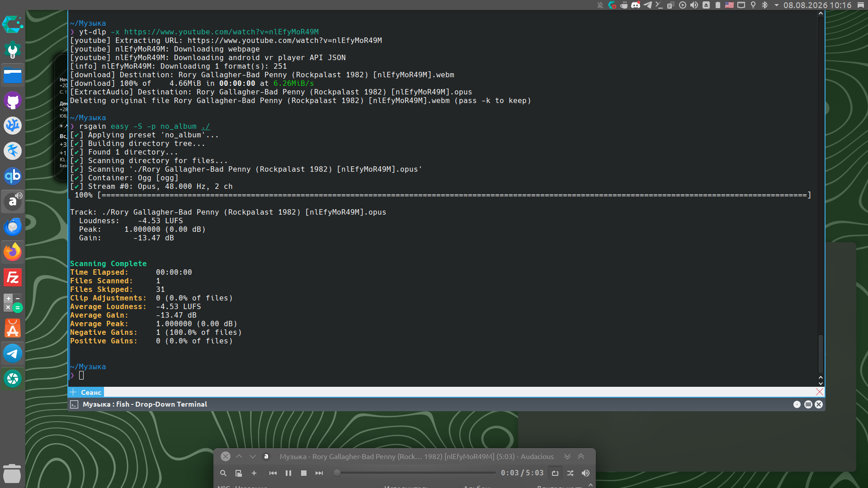Click the muted notifications bell icon

click(x=600, y=5)
